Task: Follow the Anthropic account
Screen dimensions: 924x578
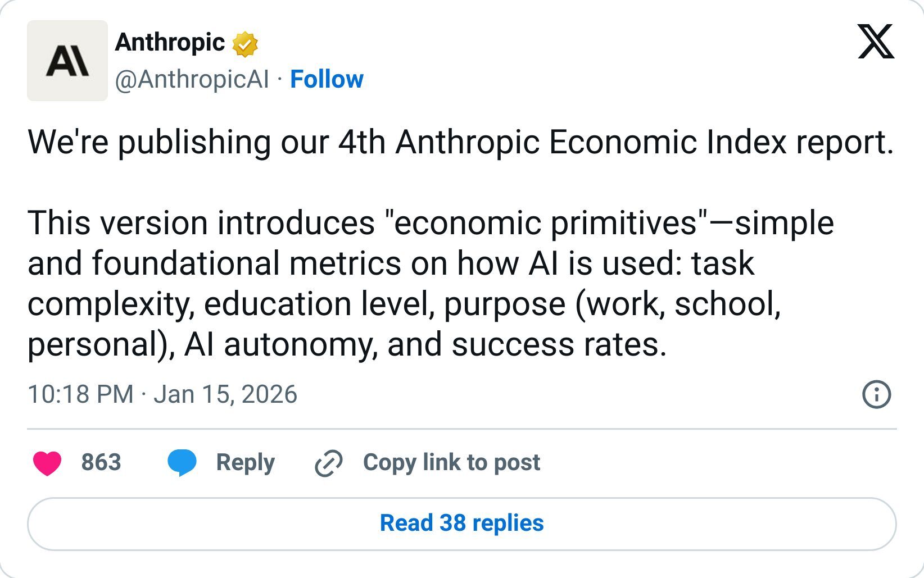Action: click(x=327, y=79)
